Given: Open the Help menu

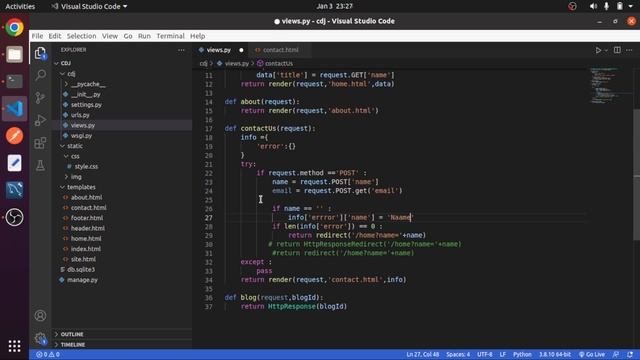Looking at the screenshot, I should (x=198, y=36).
